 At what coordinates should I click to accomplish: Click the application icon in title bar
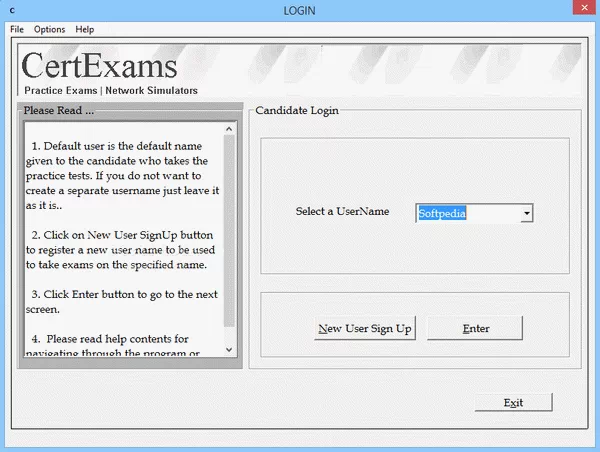click(x=12, y=10)
